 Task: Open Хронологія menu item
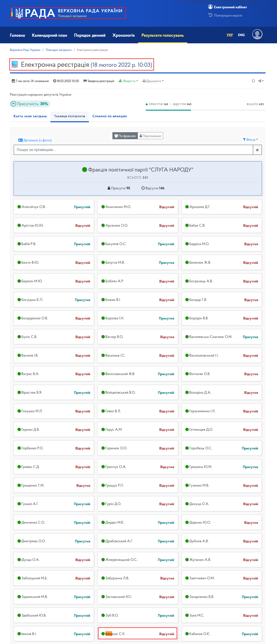click(123, 35)
